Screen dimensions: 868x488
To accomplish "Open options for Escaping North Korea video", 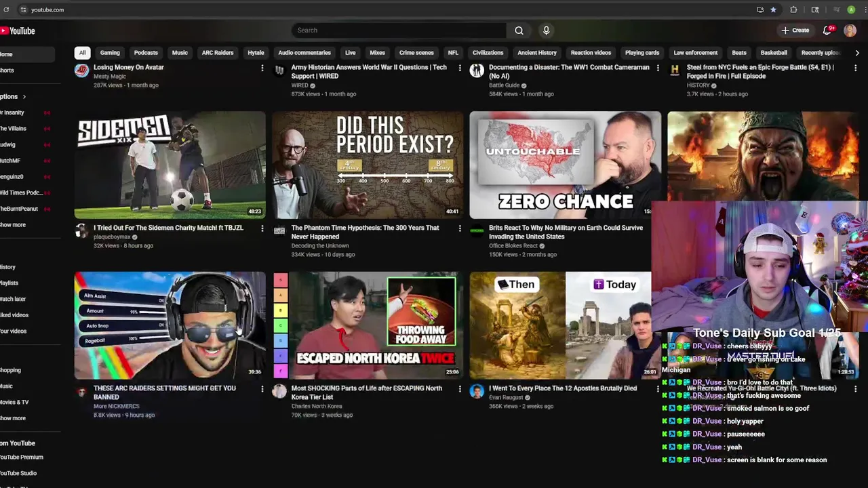I will pyautogui.click(x=460, y=389).
